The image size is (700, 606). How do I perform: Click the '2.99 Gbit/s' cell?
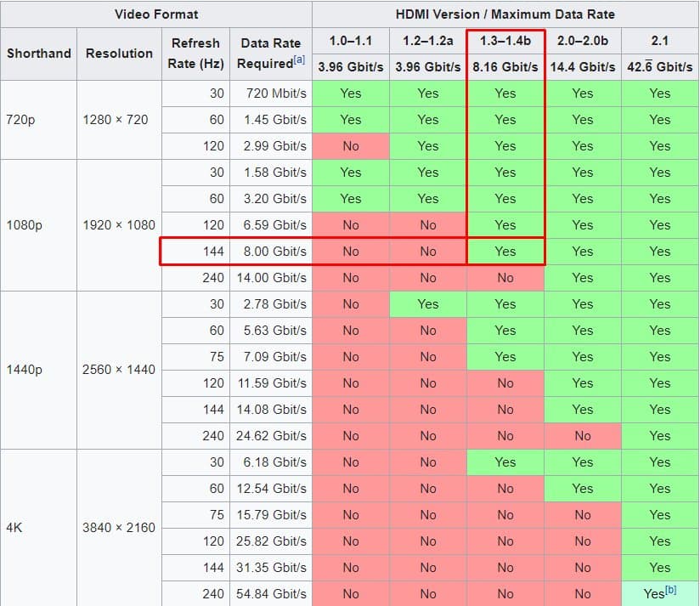[x=271, y=146]
